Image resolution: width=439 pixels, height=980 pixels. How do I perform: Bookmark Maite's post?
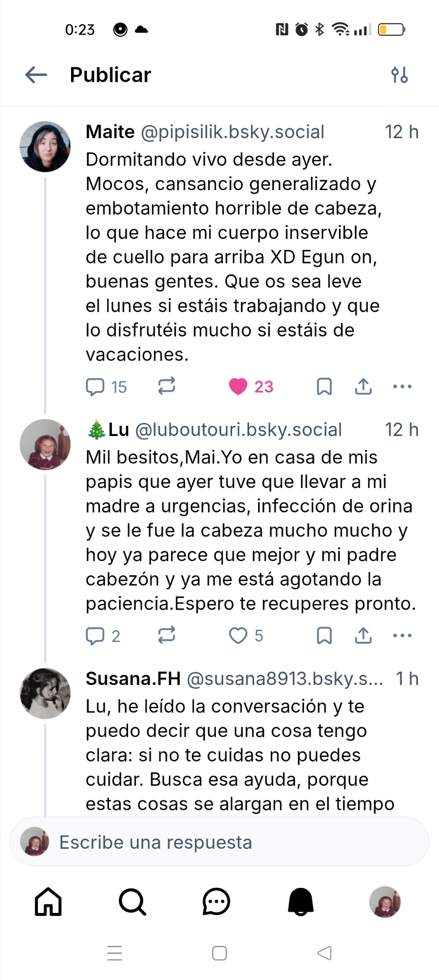point(324,387)
